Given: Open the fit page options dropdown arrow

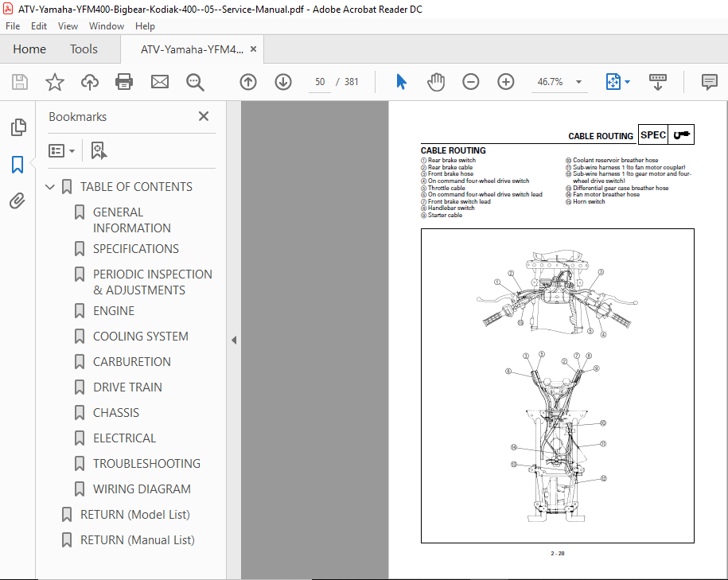Looking at the screenshot, I should 627,82.
